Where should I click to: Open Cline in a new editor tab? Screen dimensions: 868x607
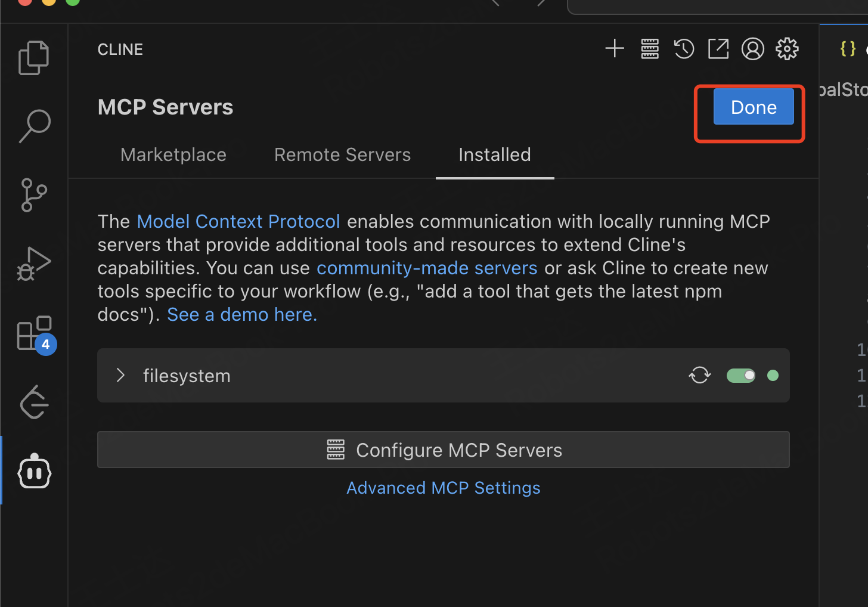tap(718, 49)
